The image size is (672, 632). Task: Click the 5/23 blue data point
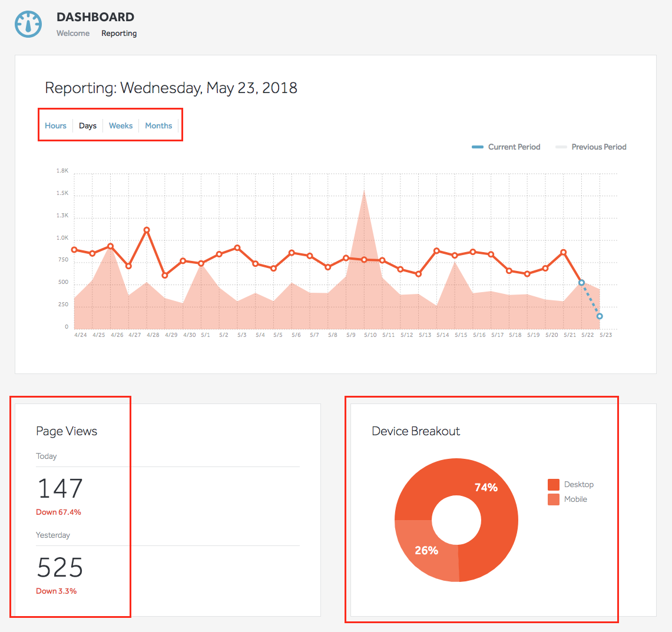coord(600,316)
